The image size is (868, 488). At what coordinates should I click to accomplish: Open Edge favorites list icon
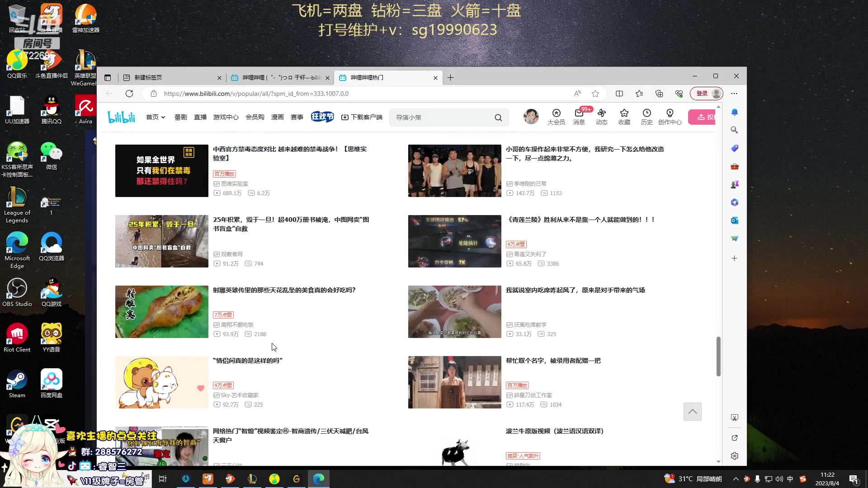(639, 94)
